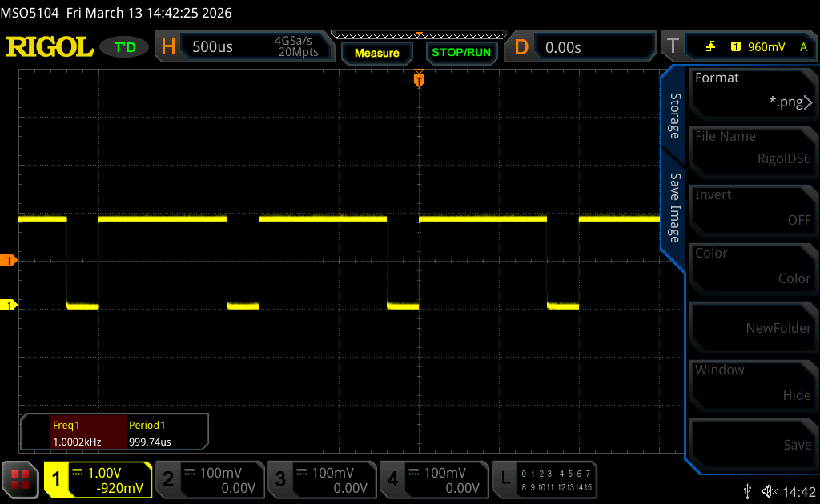This screenshot has width=820, height=504.
Task: Edit the File Name RigolDS6 field
Action: [x=751, y=149]
